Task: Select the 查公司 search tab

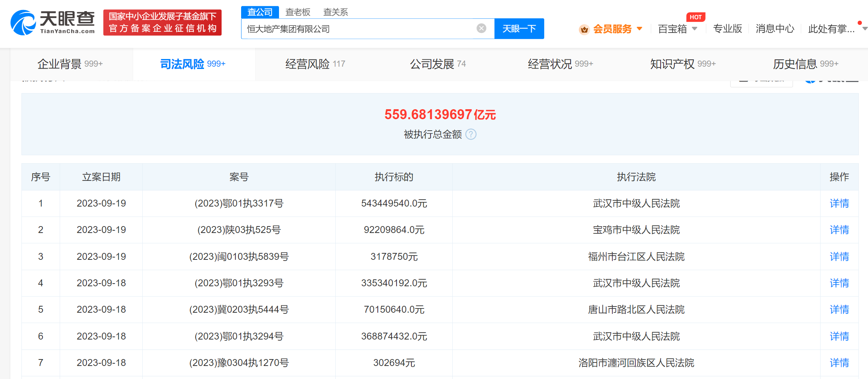Action: [260, 12]
